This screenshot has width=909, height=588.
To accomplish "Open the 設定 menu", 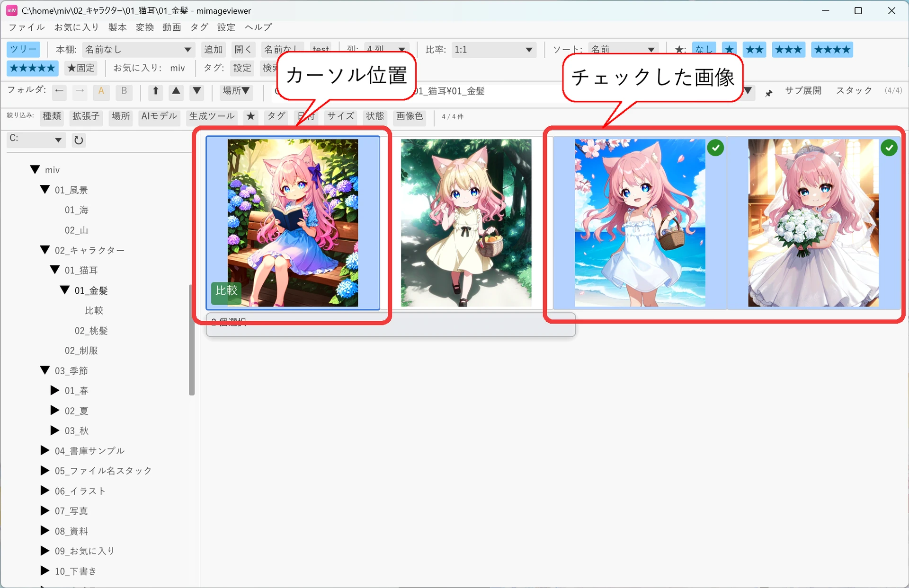I will click(x=226, y=27).
